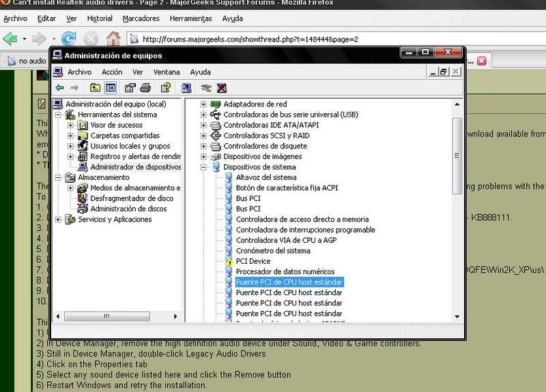Click the Uninstall device toolbar icon

point(222,87)
